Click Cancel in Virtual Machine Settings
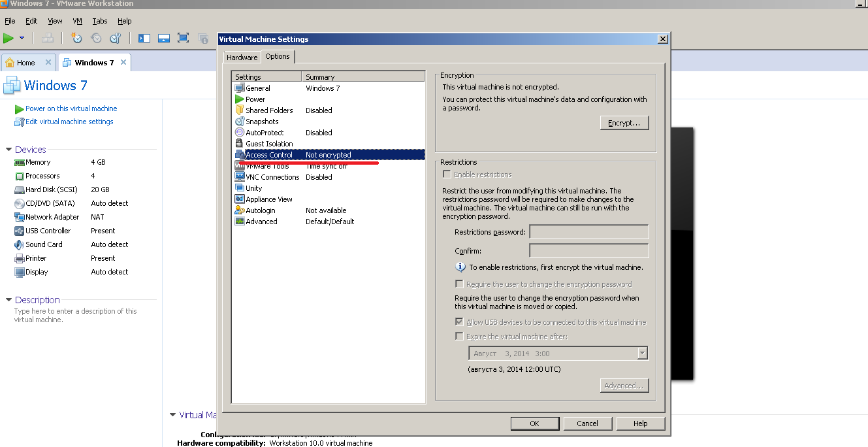The width and height of the screenshot is (868, 447). (x=587, y=423)
